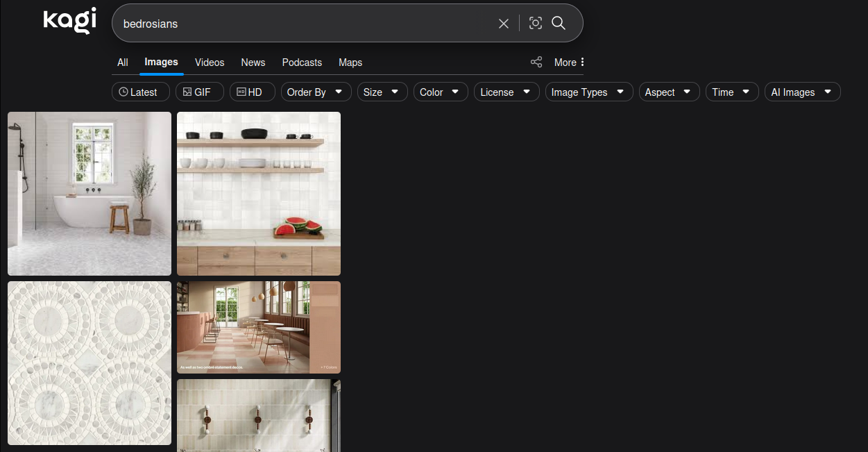Expand the Size dropdown
The width and height of the screenshot is (868, 452).
(x=382, y=92)
